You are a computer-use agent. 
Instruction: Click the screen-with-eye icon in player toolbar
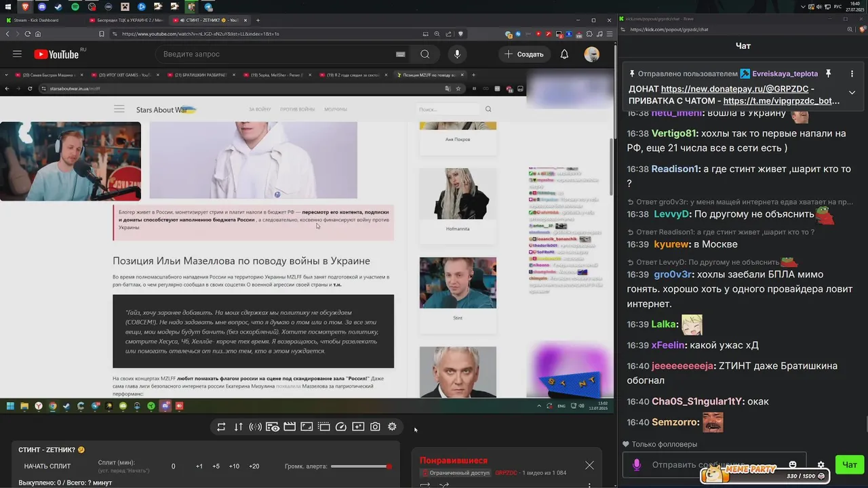click(273, 426)
